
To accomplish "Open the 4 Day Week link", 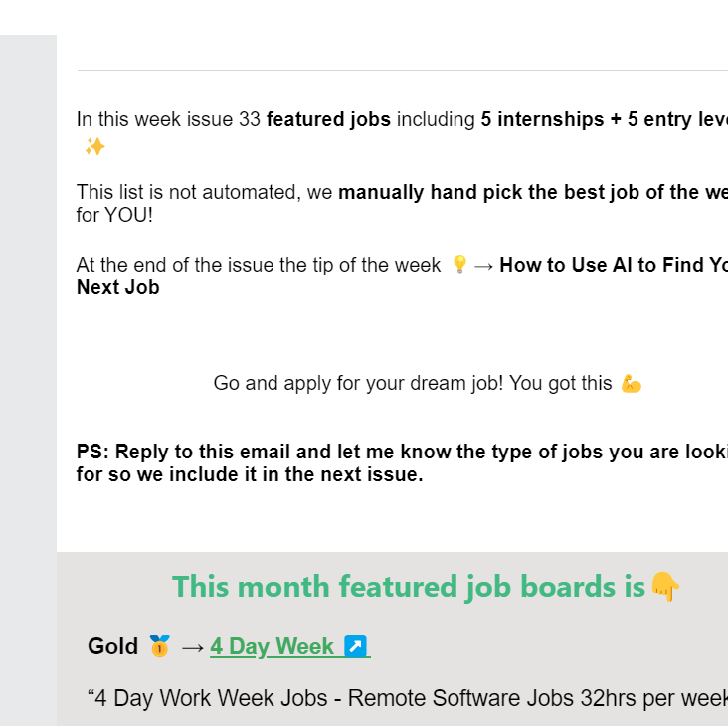I will click(x=290, y=646).
